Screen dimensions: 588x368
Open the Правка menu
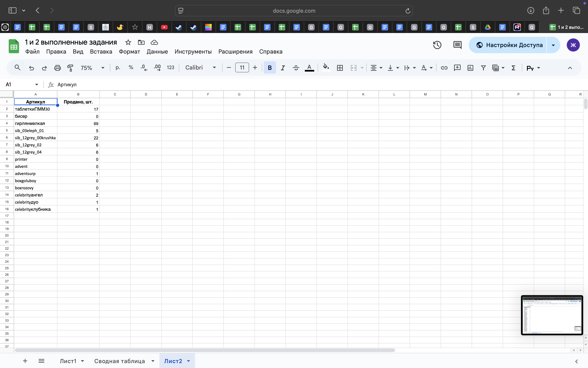[56, 52]
